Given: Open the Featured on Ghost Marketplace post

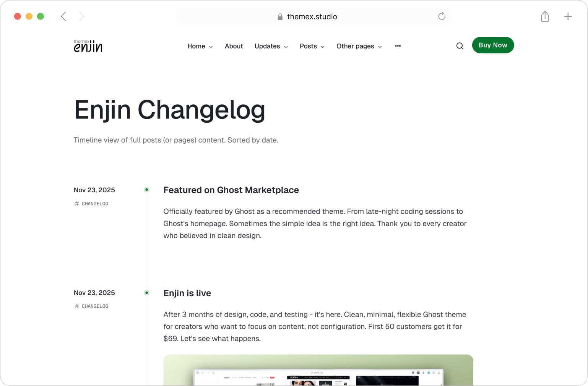Looking at the screenshot, I should pyautogui.click(x=231, y=190).
